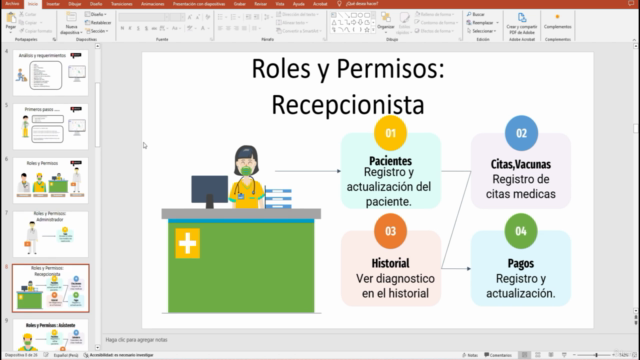Open Estilos rápidos gallery
The width and height of the screenshot is (640, 360).
404,23
